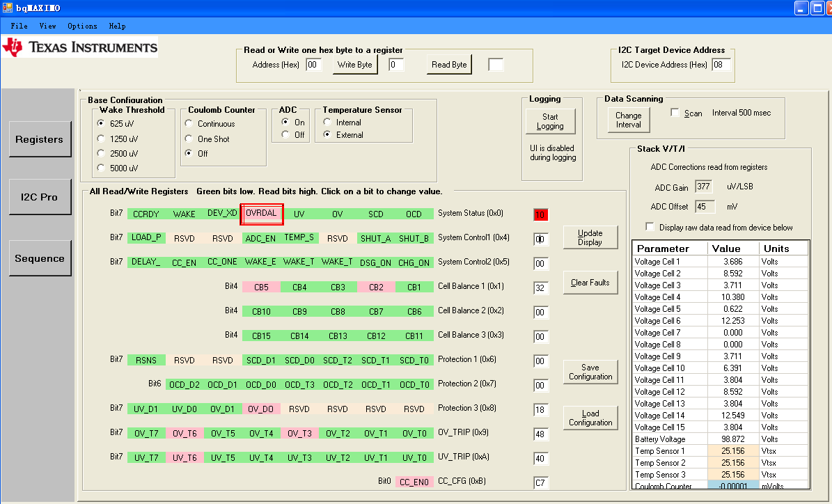
Task: Click the Start Logging button
Action: coord(550,122)
